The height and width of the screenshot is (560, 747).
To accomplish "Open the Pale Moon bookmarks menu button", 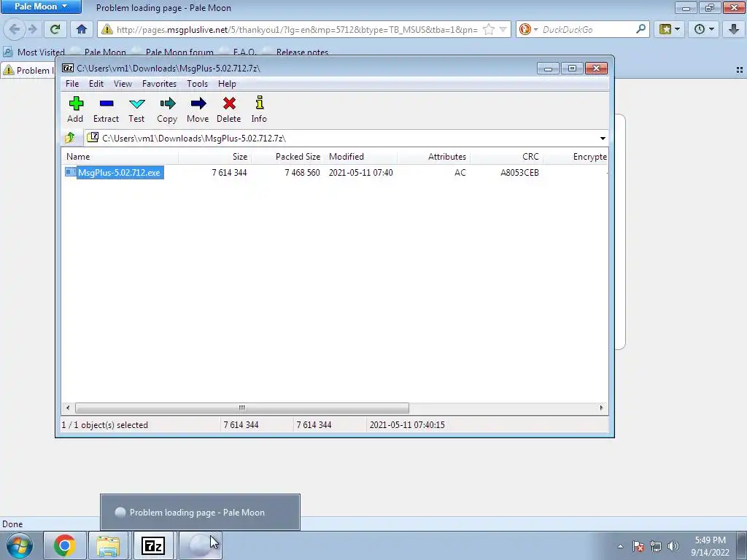I will click(x=670, y=29).
